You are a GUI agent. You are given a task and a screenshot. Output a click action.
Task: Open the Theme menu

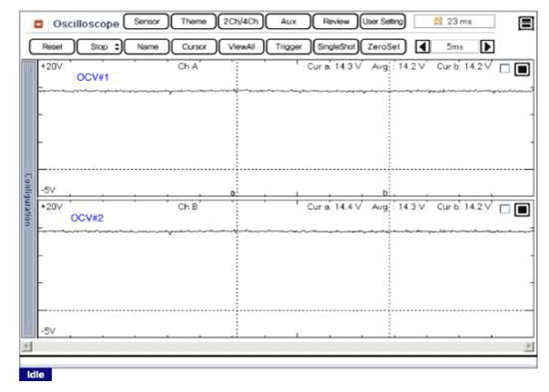[x=193, y=21]
